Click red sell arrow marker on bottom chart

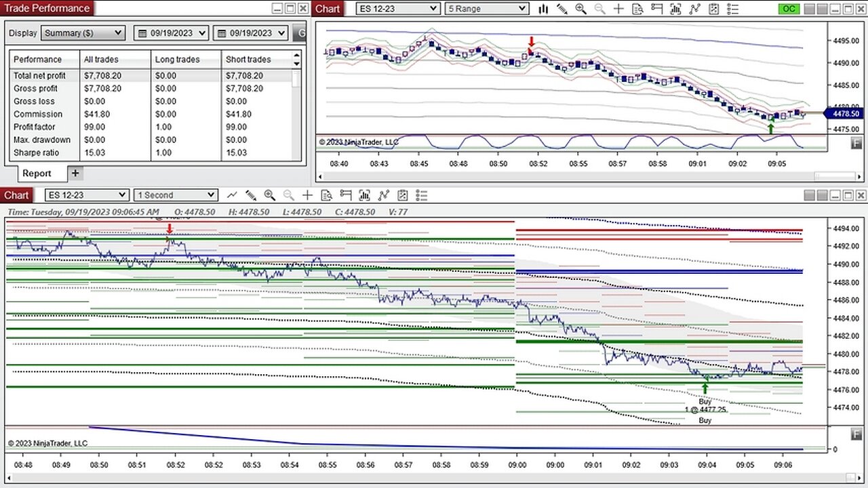coord(170,229)
